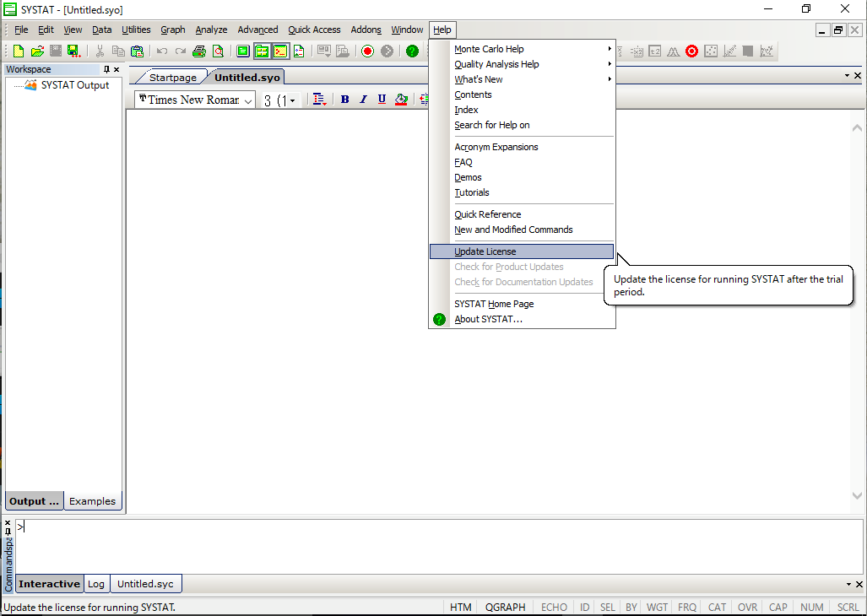867x616 pixels.
Task: Click the Print icon in toolbar
Action: (199, 51)
